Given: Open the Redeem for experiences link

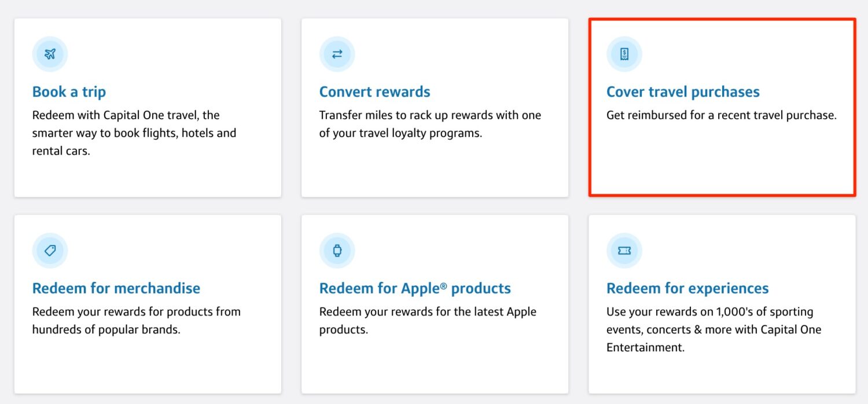Looking at the screenshot, I should point(687,288).
